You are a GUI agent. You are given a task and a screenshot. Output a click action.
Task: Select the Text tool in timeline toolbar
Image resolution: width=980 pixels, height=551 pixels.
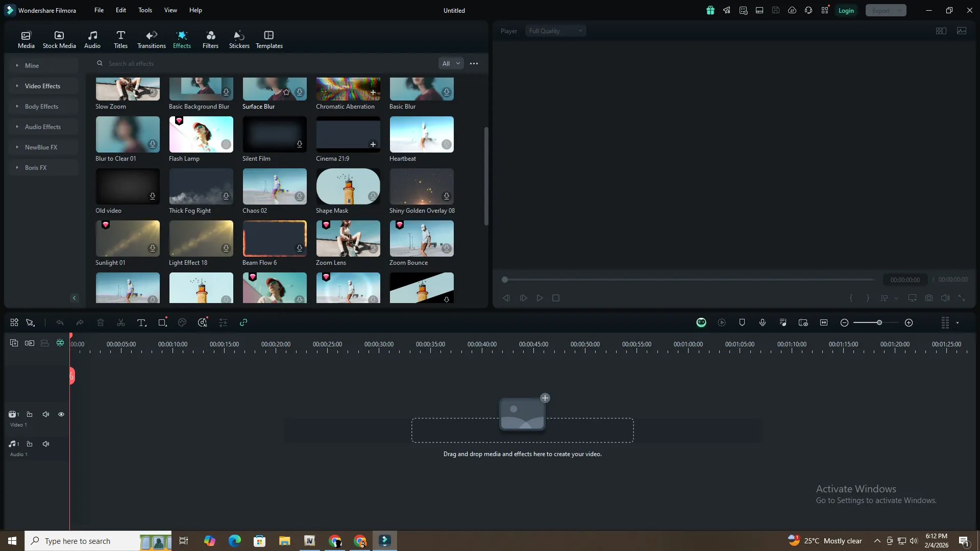click(x=141, y=323)
